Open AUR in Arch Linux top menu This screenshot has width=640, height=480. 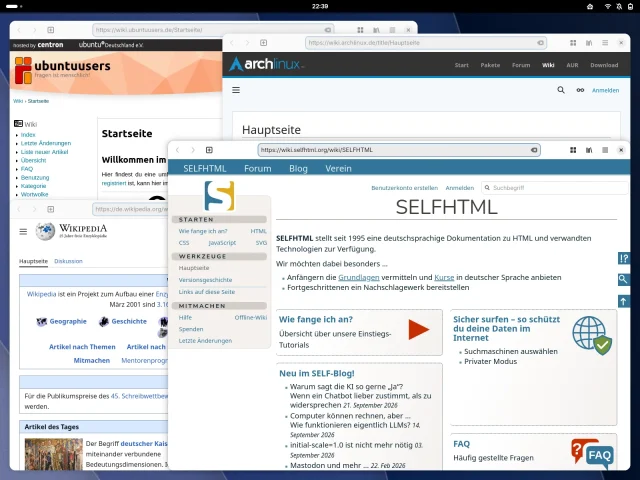click(572, 65)
